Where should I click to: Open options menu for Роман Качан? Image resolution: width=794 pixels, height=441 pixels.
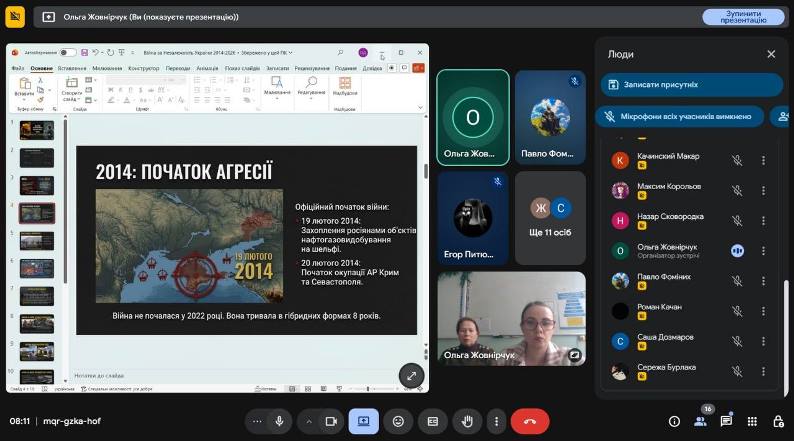[x=763, y=311]
